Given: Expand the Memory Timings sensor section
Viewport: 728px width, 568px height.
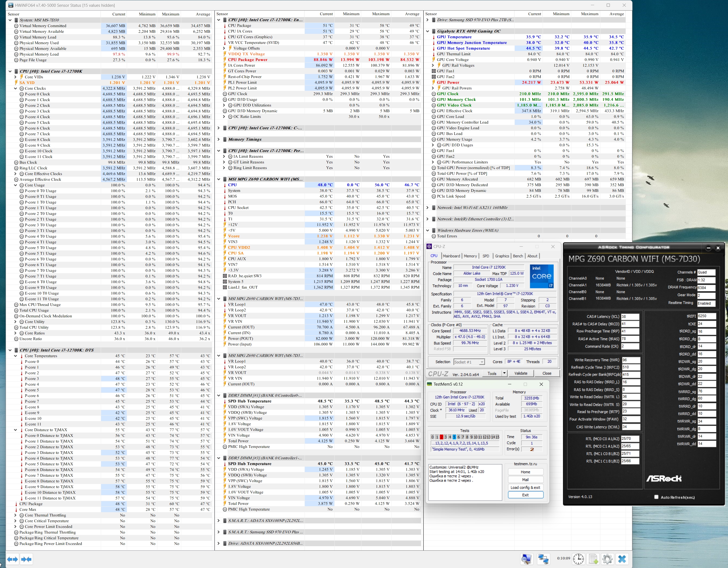Looking at the screenshot, I should (x=219, y=139).
